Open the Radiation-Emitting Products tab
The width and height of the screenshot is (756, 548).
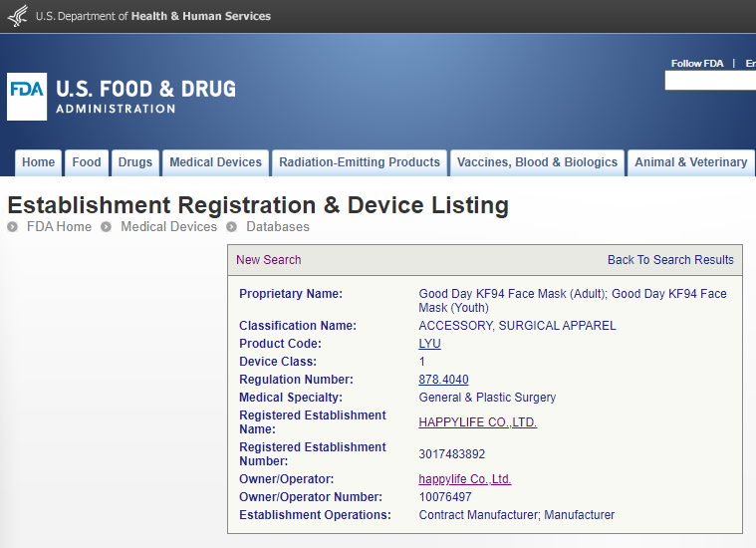tap(360, 162)
